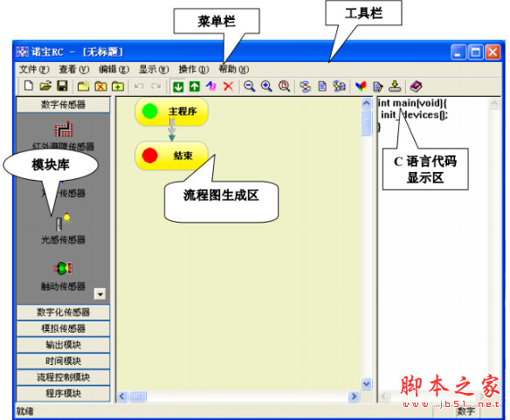Image resolution: width=510 pixels, height=420 pixels.
Task: Select the 光感传感器 lamp icon
Action: (x=64, y=221)
